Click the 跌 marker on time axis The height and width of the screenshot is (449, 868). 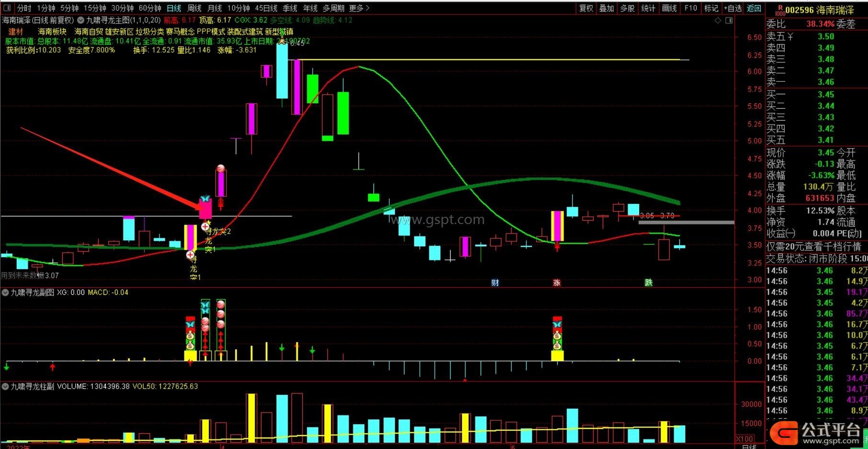click(649, 282)
